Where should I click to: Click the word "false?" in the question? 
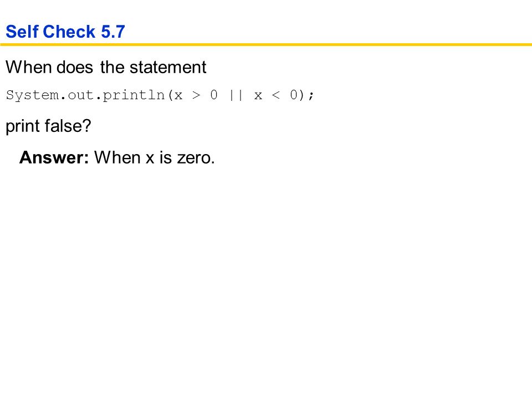pos(68,126)
